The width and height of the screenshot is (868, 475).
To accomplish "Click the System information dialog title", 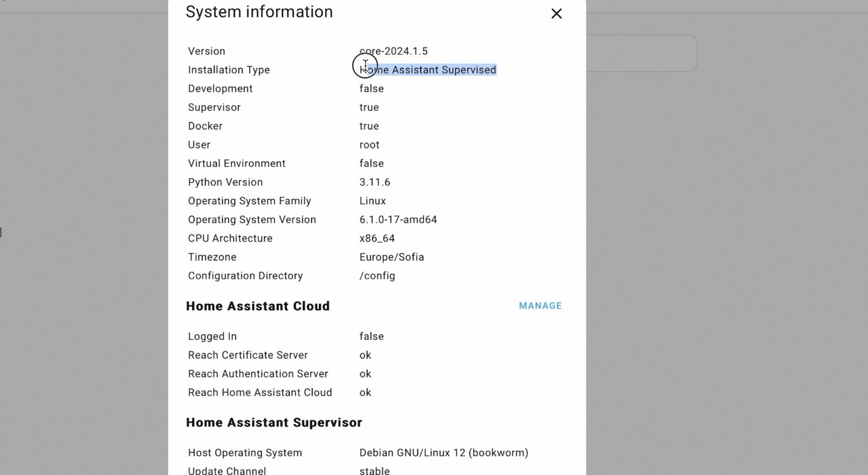I will point(259,11).
